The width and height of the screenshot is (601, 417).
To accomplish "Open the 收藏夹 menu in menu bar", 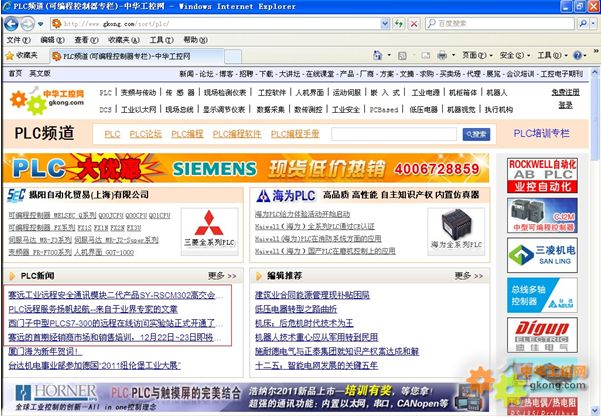I will pos(123,40).
